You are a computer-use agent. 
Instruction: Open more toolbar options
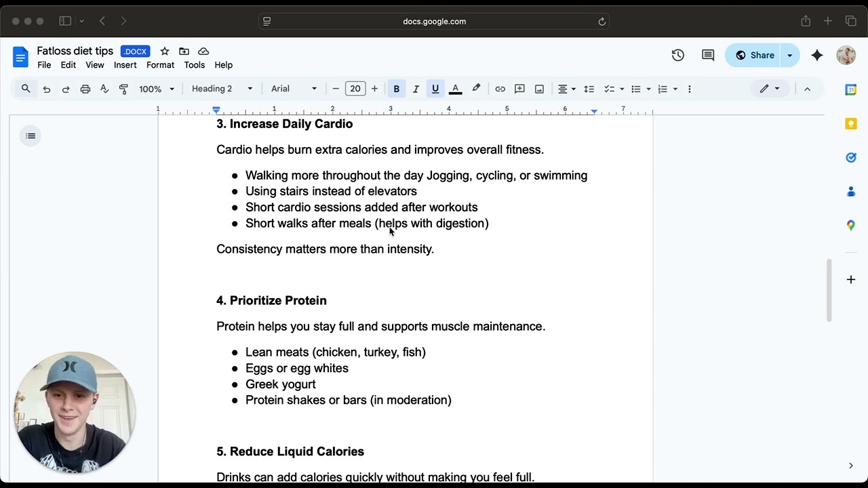[x=689, y=89]
